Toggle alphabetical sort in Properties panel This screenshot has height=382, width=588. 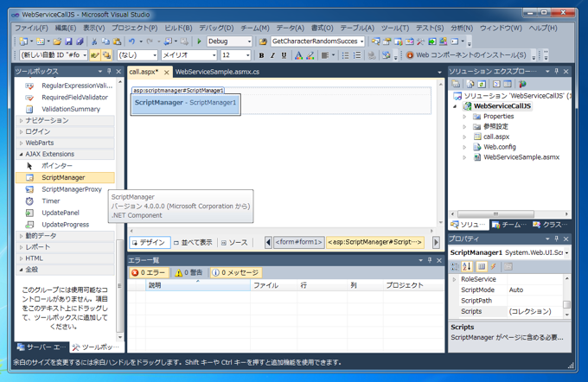(467, 266)
